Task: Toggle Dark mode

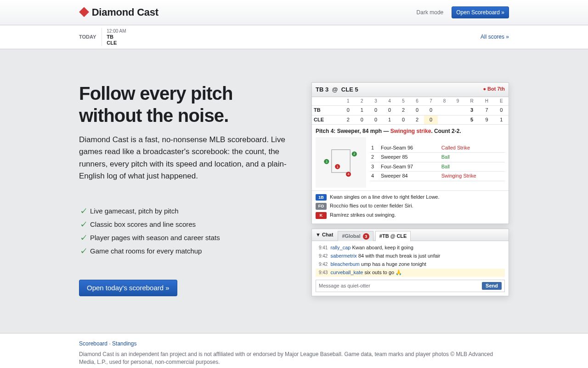Action: [430, 12]
